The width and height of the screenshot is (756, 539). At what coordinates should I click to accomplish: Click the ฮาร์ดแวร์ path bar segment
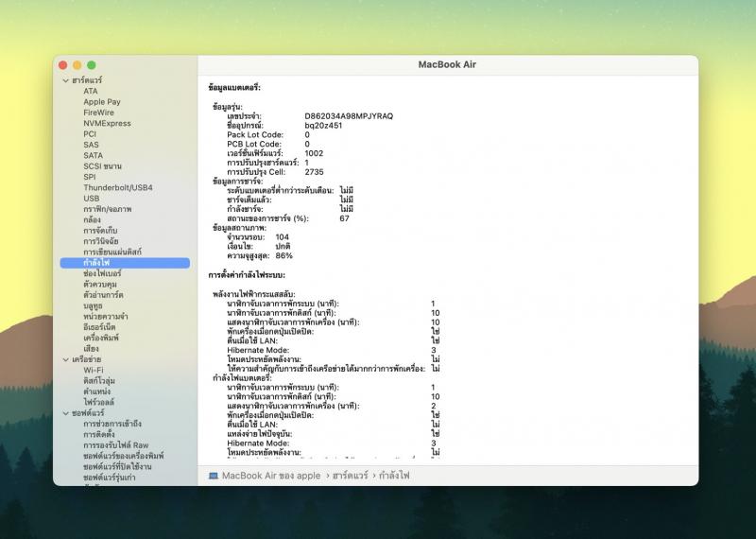tap(350, 476)
